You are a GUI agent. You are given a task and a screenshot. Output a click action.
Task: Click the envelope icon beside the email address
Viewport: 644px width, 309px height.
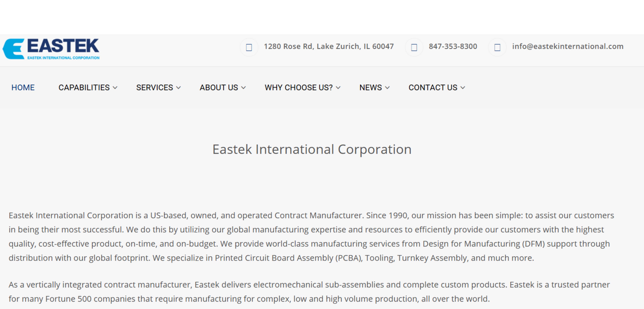[x=498, y=47]
